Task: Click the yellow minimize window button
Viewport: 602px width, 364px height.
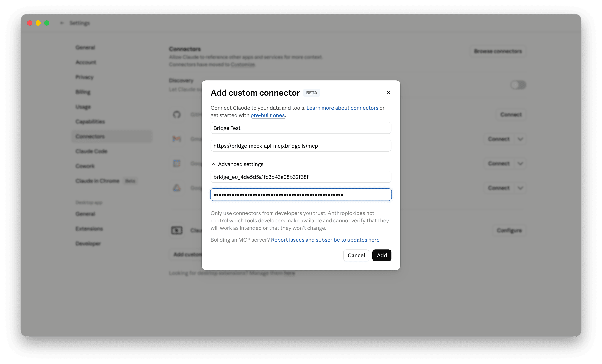Action: point(38,23)
